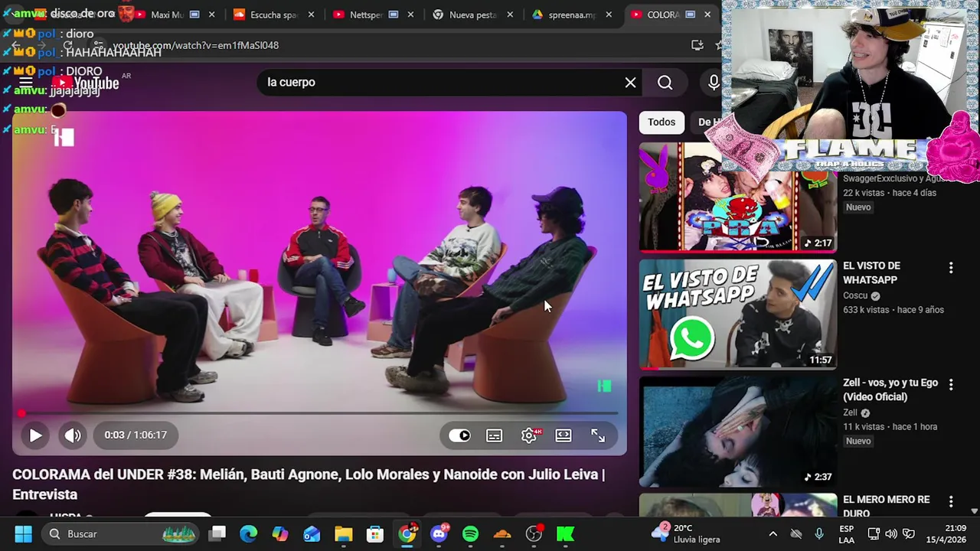
Task: Mute the video with the speaker icon
Action: 73,435
